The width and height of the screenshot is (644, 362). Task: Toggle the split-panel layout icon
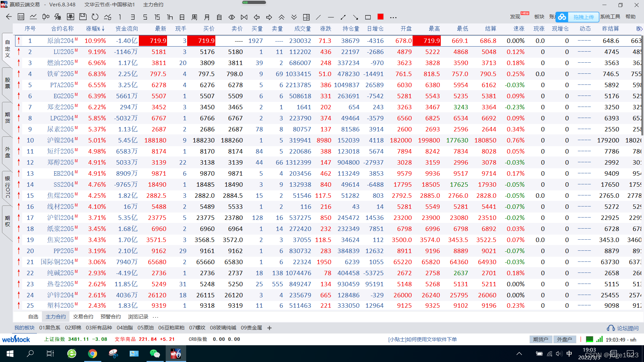click(306, 17)
